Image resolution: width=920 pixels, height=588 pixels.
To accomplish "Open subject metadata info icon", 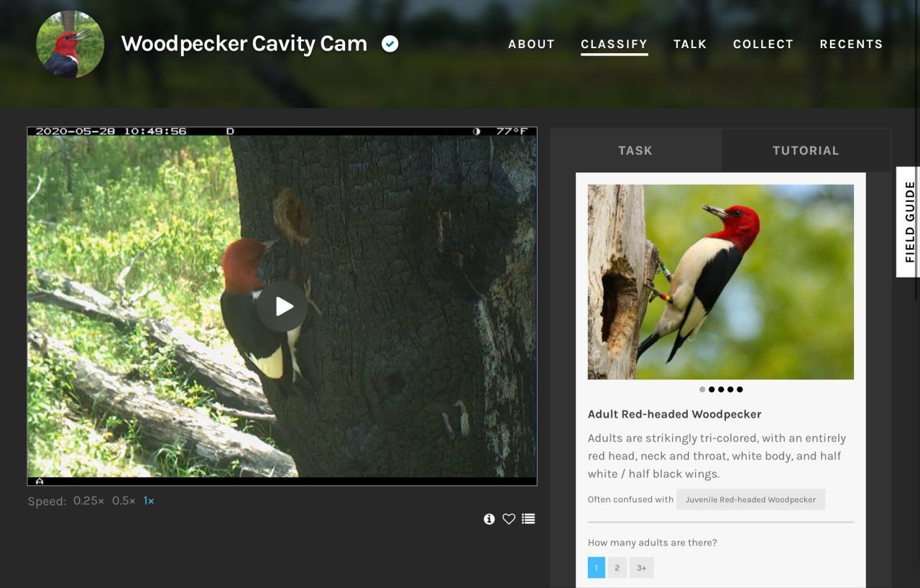I will [489, 519].
